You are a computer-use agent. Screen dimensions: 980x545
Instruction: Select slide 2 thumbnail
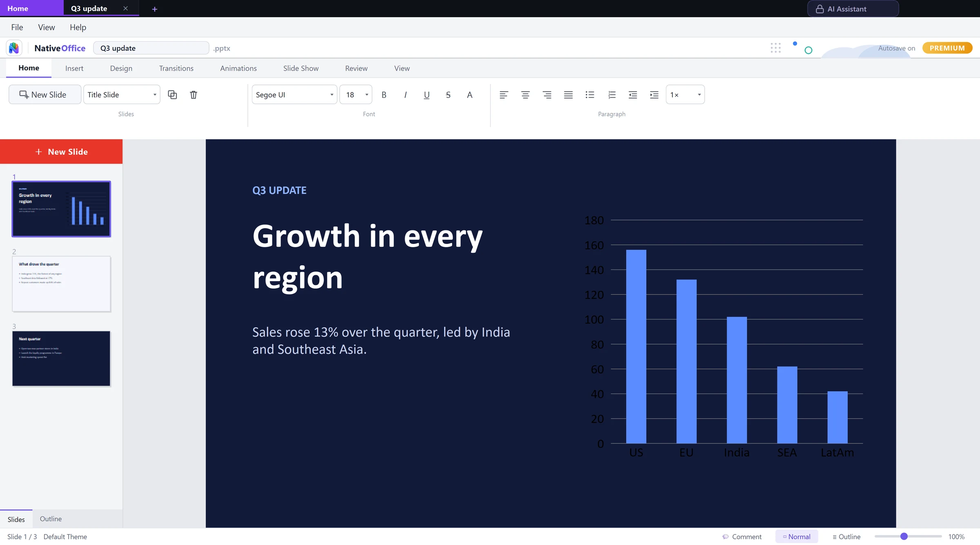point(61,284)
